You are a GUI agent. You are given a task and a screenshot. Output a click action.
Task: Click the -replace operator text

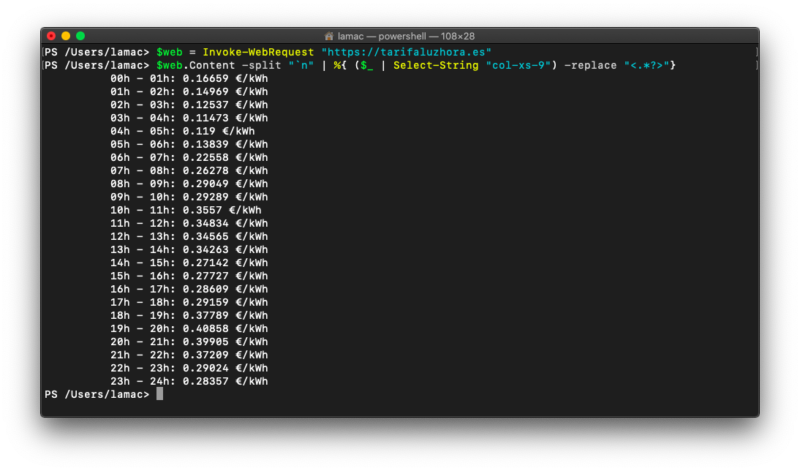coord(590,65)
